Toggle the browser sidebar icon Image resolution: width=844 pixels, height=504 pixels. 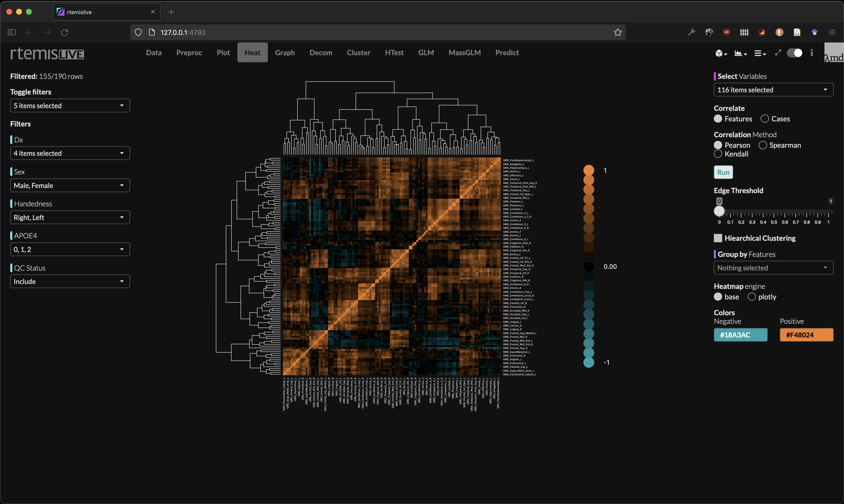click(11, 32)
